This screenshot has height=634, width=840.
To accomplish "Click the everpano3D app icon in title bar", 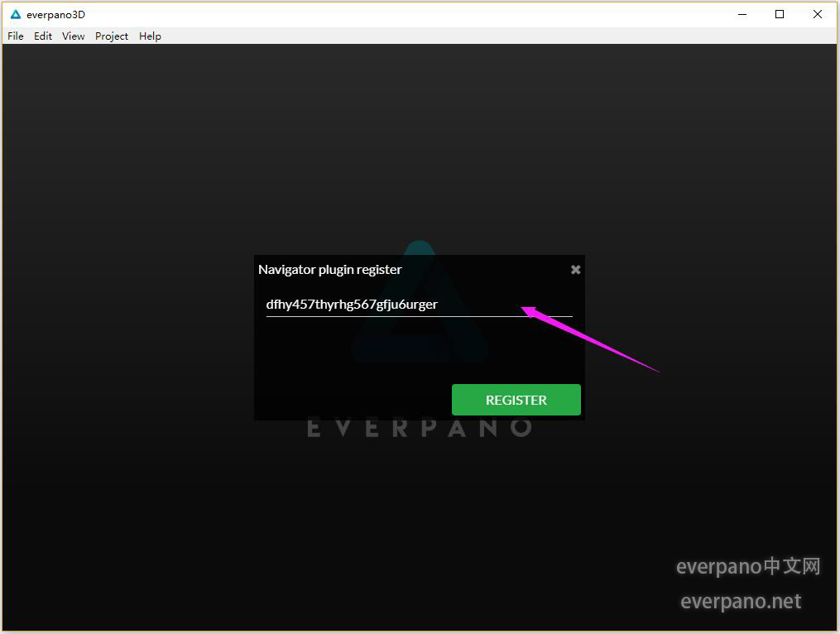I will pos(15,14).
